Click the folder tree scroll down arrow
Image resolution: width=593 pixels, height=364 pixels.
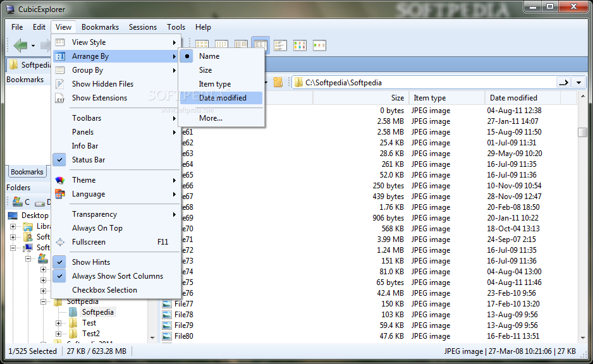pos(152,338)
